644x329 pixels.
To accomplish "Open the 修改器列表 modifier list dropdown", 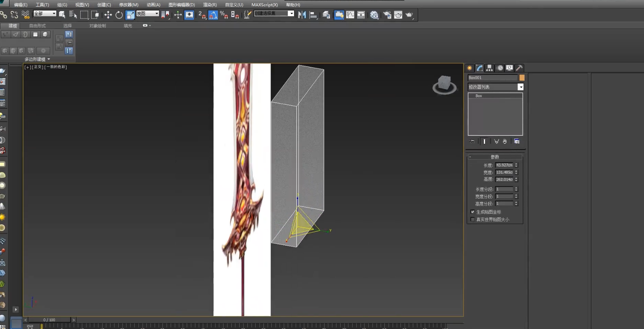I will click(496, 87).
